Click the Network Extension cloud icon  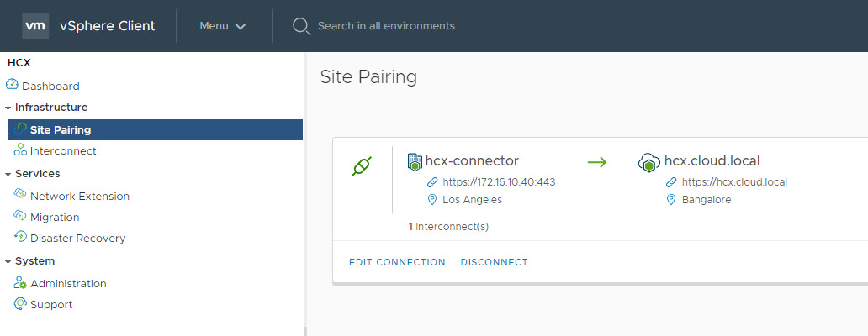[21, 195]
